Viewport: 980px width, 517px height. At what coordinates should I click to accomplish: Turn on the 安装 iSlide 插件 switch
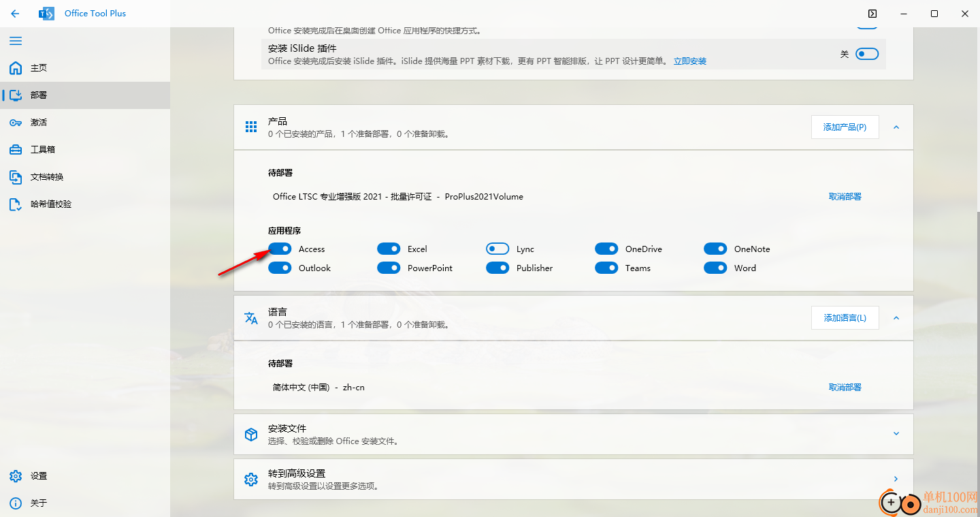867,54
